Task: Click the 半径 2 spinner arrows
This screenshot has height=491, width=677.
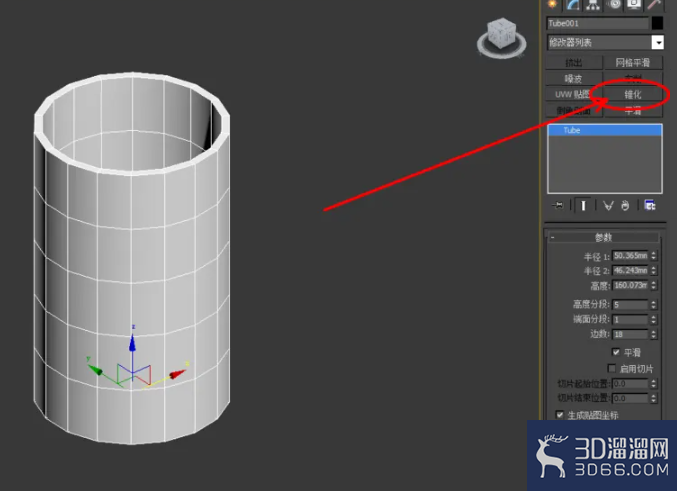Action: pyautogui.click(x=654, y=270)
